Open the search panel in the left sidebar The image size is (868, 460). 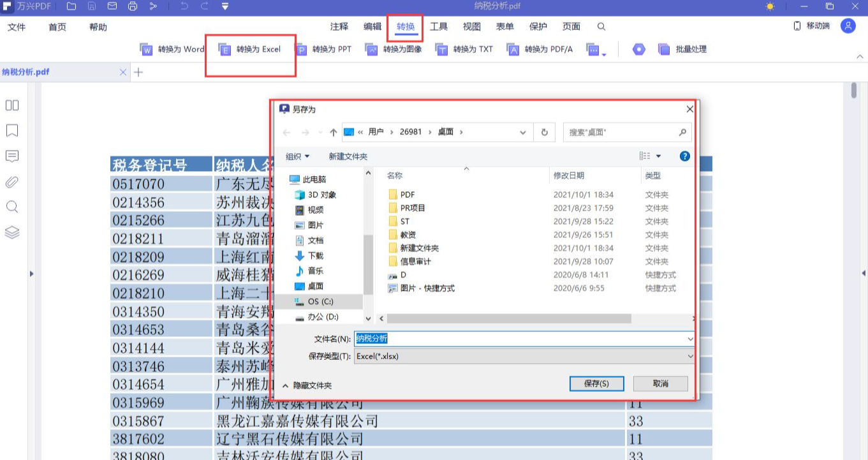11,207
